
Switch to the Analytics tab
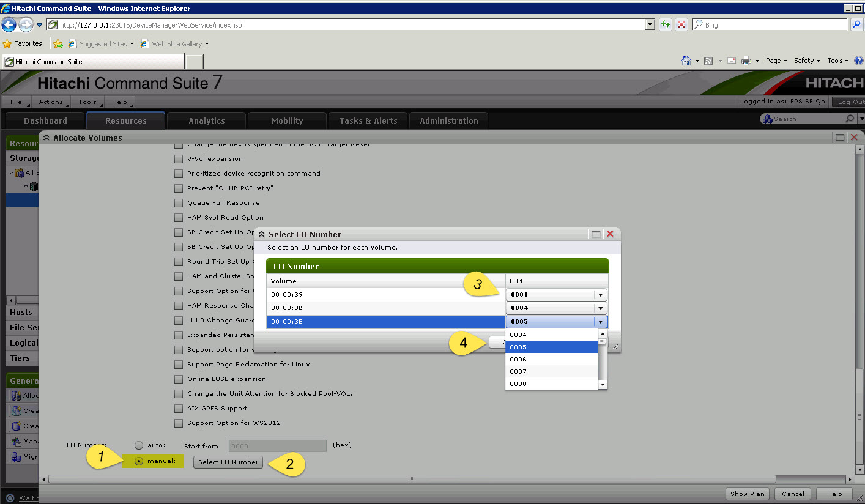[x=206, y=120]
